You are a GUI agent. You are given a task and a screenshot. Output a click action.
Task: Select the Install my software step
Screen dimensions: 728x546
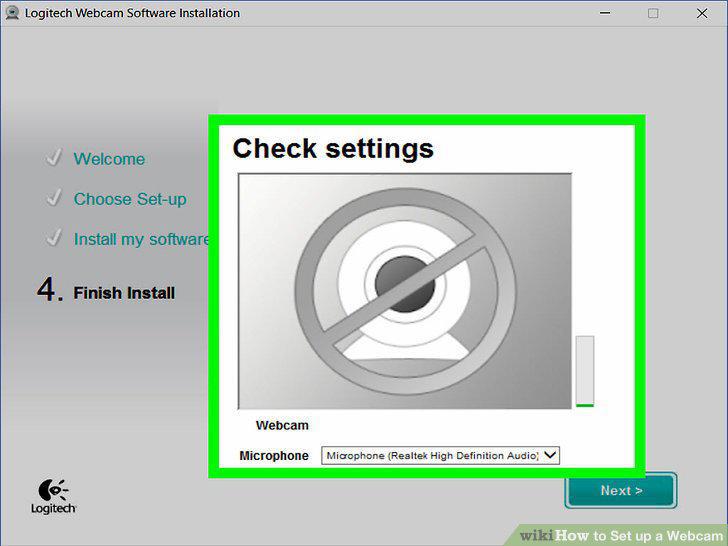click(x=141, y=239)
